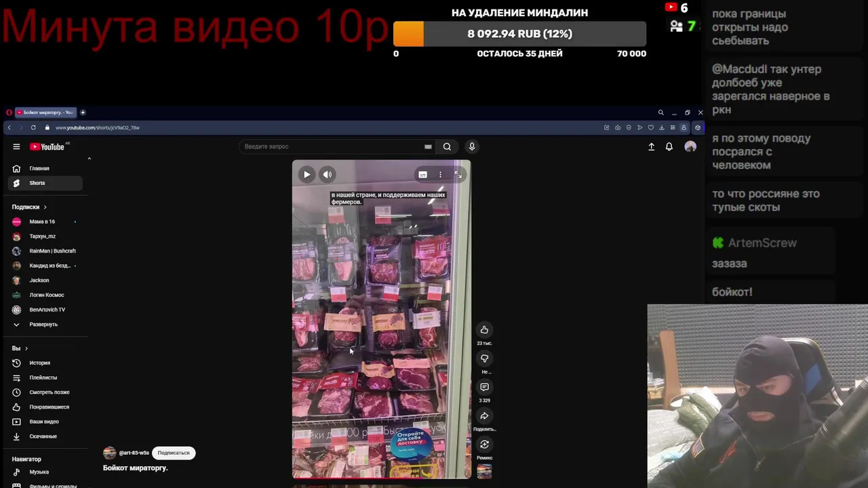Expand subscriptions list with Развернуть

click(x=45, y=324)
